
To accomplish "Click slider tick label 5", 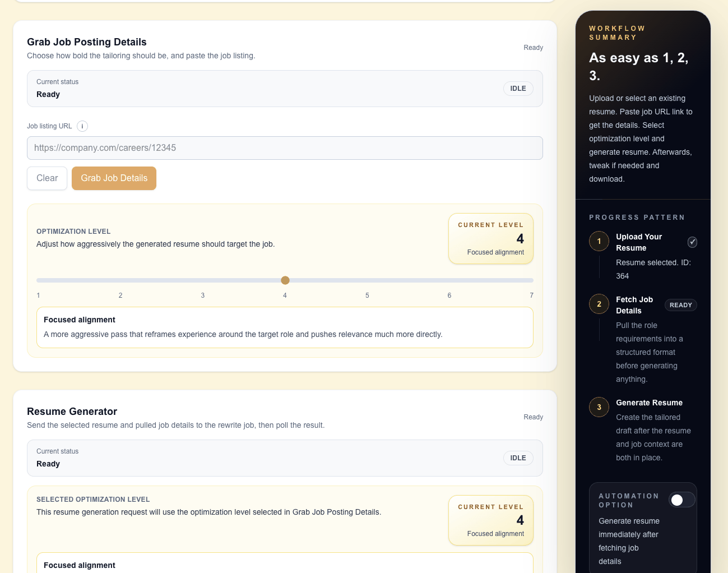I will [367, 295].
